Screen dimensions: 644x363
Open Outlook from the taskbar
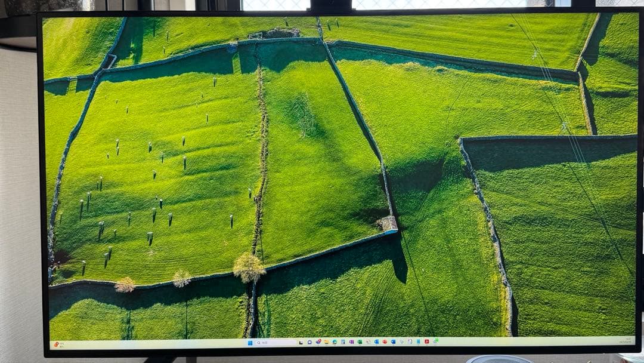click(393, 344)
